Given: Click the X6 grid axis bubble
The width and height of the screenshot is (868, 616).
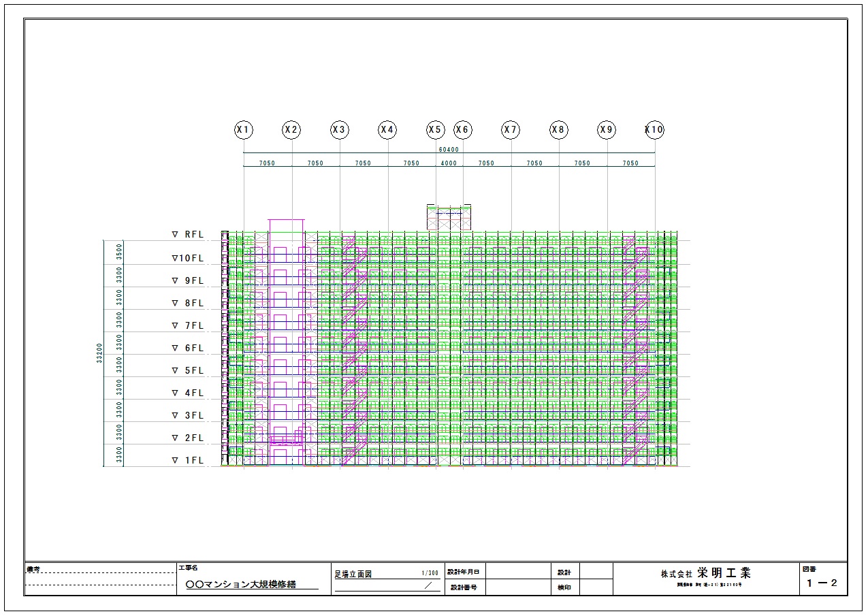Looking at the screenshot, I should [463, 129].
